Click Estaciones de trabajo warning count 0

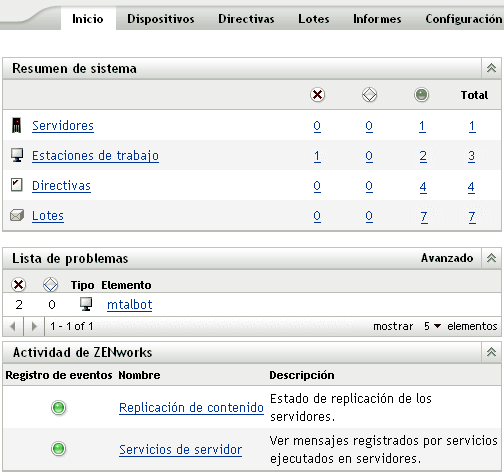tap(369, 156)
